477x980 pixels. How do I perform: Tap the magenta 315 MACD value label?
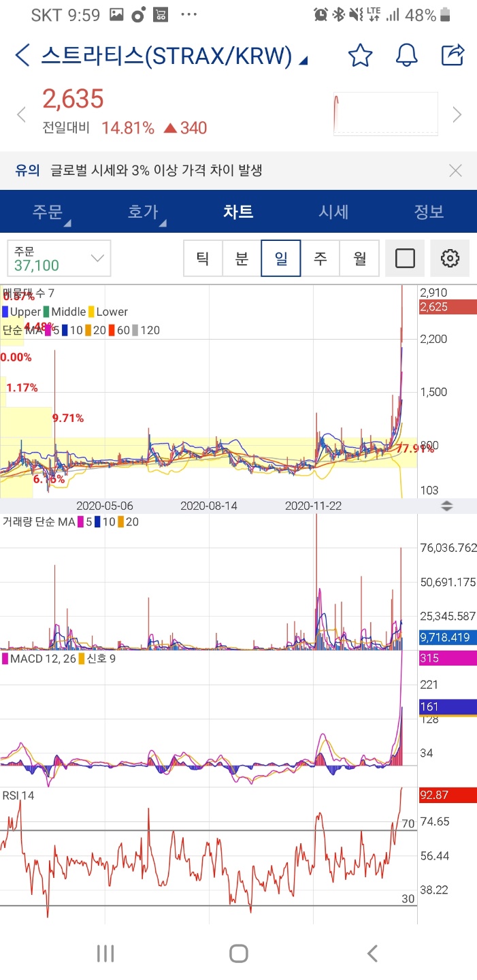(448, 658)
